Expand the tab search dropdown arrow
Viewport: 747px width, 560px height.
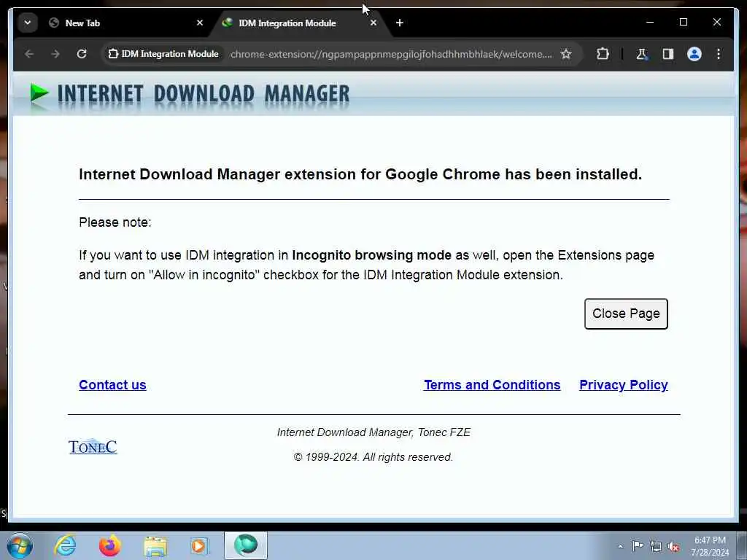pyautogui.click(x=28, y=23)
